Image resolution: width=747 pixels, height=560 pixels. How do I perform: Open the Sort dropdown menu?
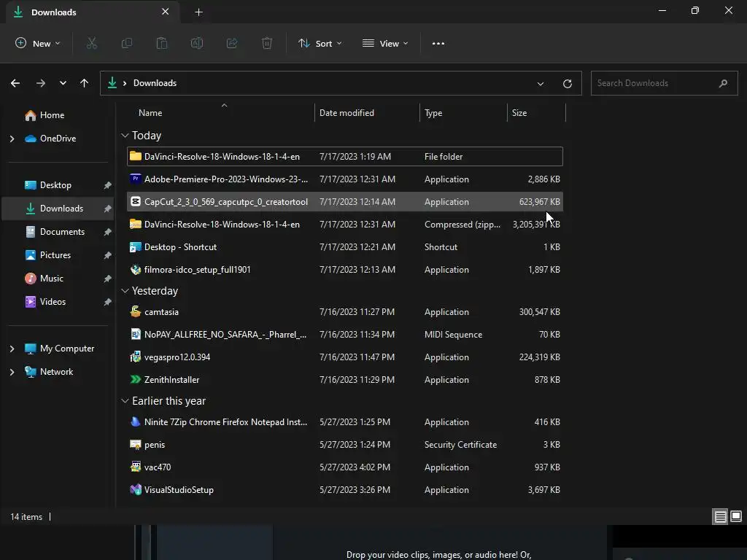pyautogui.click(x=320, y=43)
